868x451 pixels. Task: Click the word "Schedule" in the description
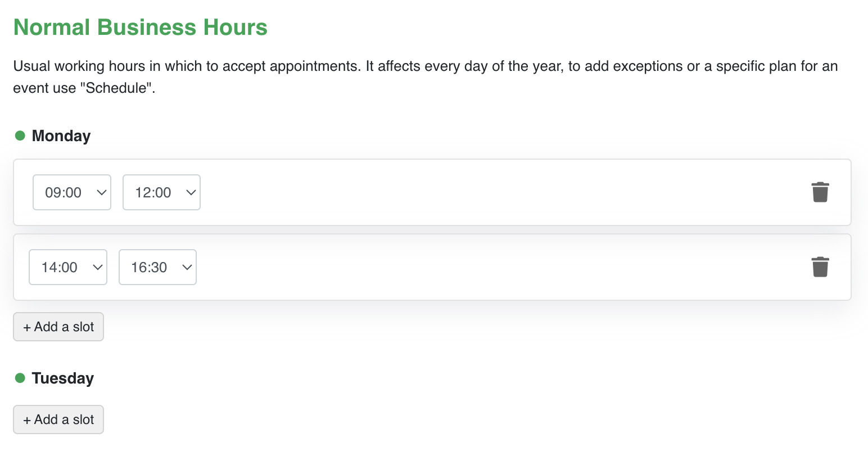click(x=119, y=88)
